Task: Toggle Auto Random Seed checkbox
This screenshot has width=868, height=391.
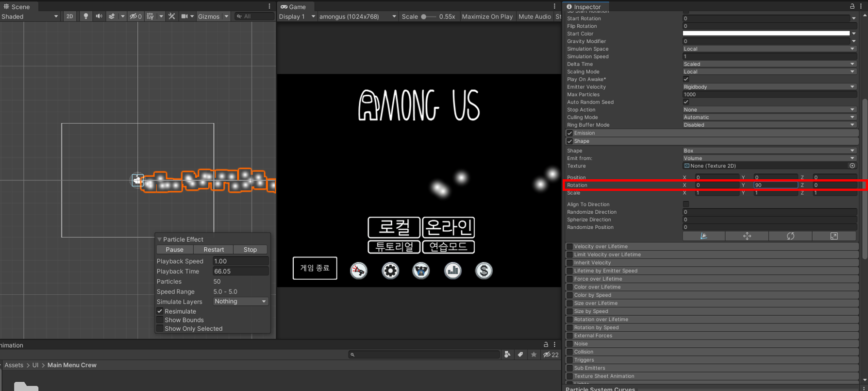Action: (686, 102)
